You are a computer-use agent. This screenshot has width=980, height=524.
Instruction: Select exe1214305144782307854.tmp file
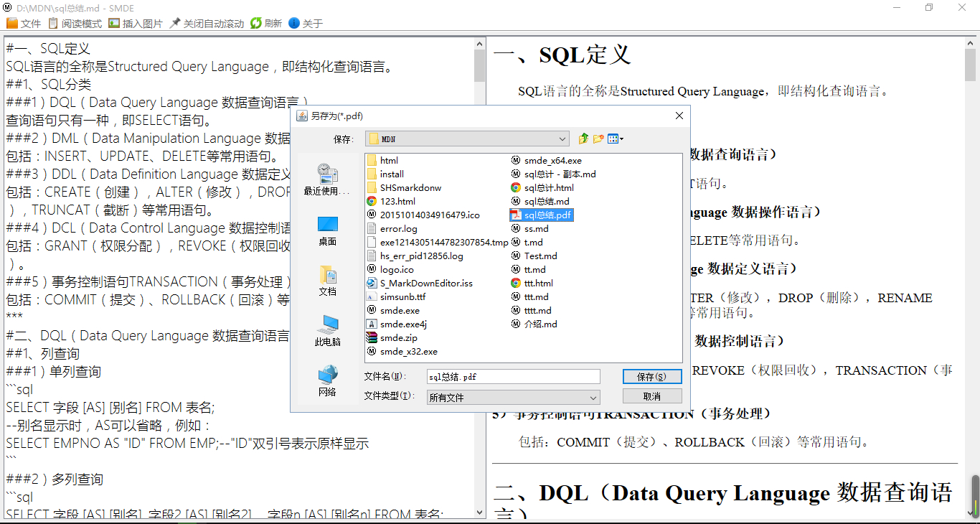click(x=437, y=242)
